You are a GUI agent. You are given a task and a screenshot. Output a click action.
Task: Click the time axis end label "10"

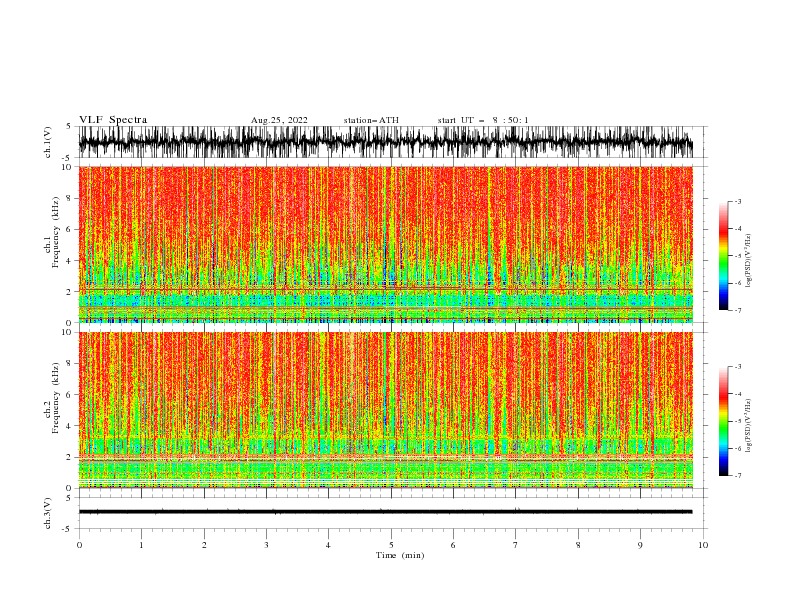pos(703,545)
